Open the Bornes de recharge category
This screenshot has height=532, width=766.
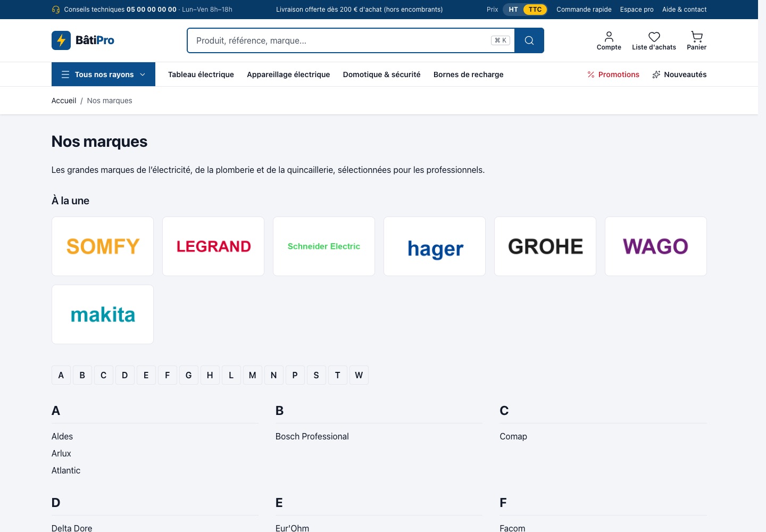(x=469, y=74)
